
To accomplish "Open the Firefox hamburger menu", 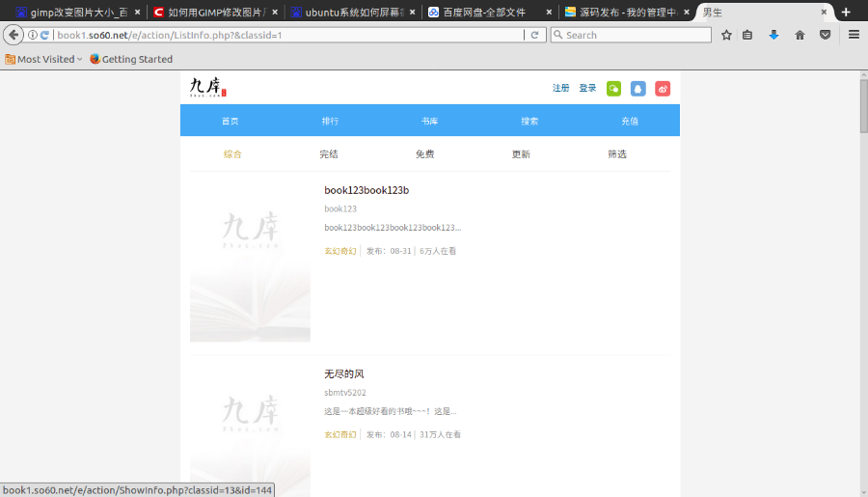I will coord(854,35).
